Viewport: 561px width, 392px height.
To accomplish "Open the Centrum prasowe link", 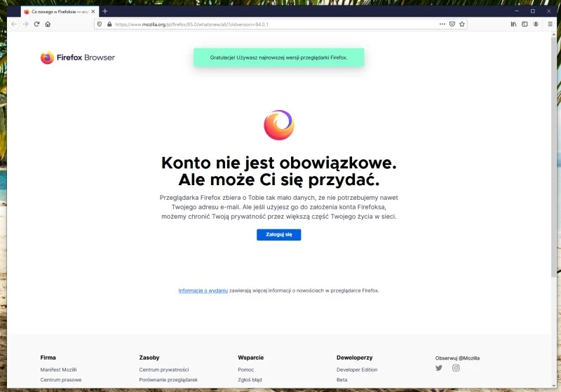I will (61, 379).
